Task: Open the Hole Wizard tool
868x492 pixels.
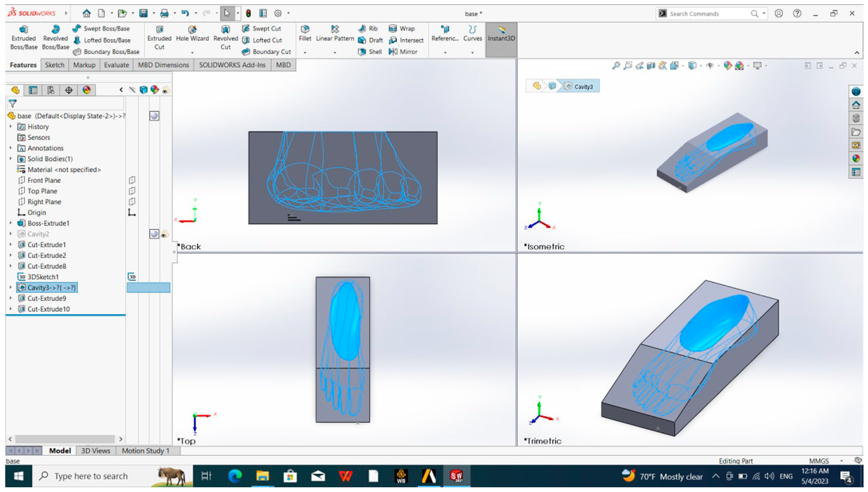Action: click(x=192, y=34)
